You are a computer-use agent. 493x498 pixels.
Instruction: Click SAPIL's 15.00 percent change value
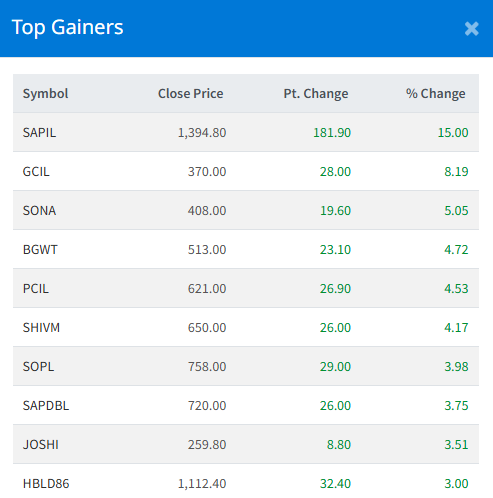(453, 133)
